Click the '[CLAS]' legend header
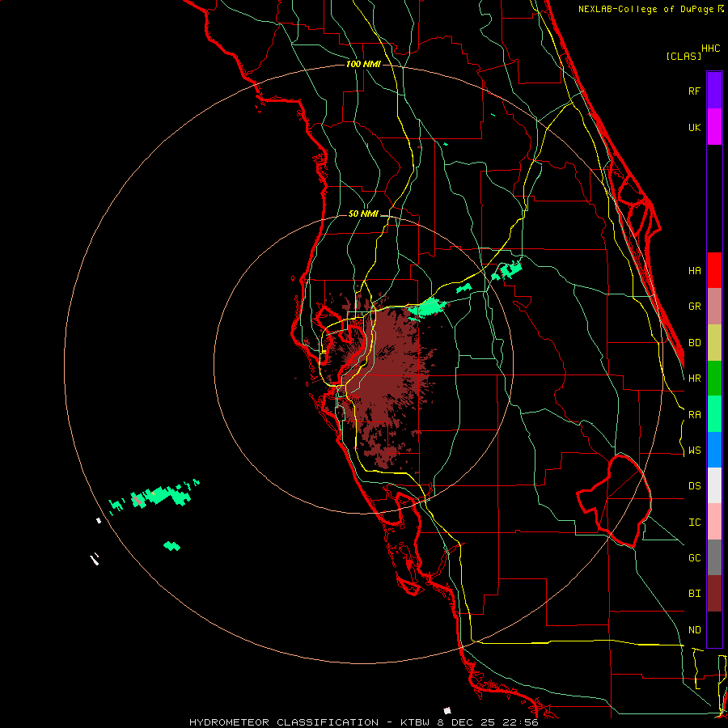The image size is (728, 728). 684,56
